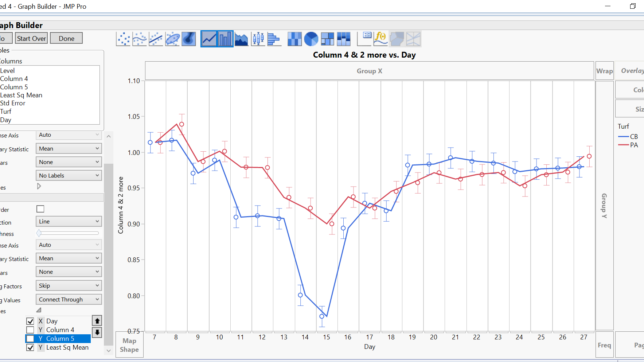Click the Freq drop zone

pyautogui.click(x=604, y=345)
